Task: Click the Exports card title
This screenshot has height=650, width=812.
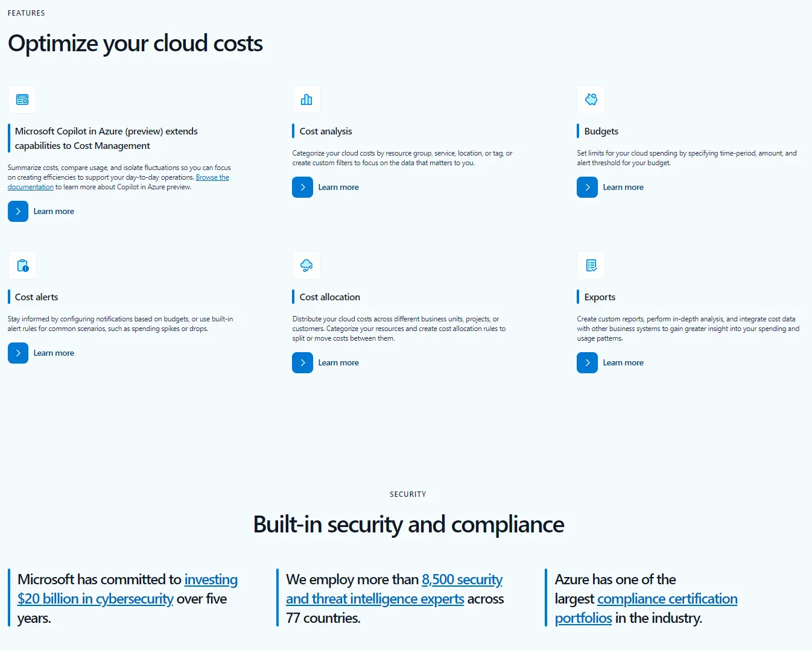Action: click(x=600, y=297)
